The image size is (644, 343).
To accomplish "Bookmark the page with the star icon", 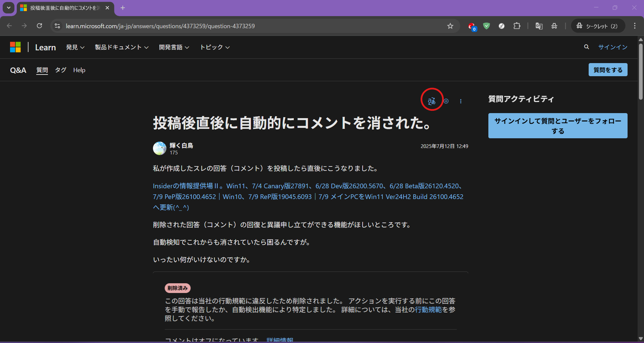I will (x=450, y=26).
